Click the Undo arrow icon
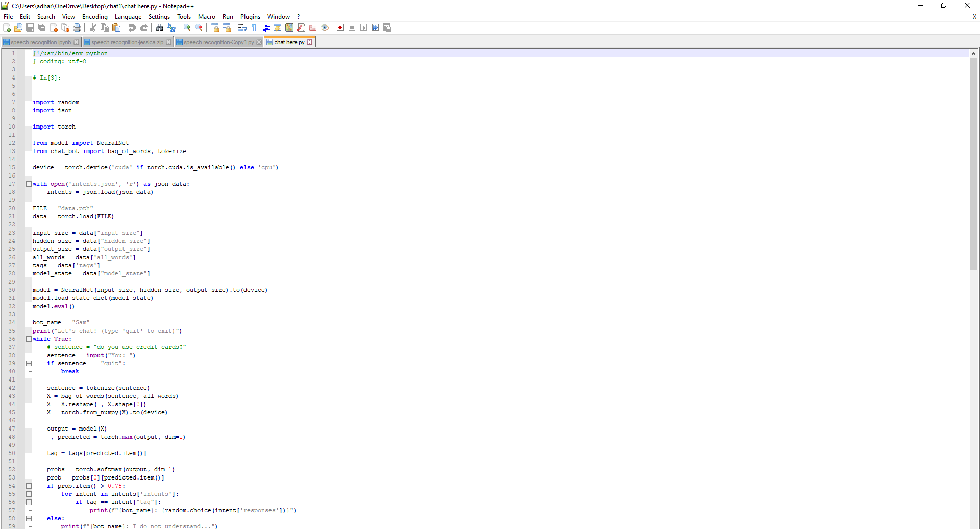 tap(132, 28)
